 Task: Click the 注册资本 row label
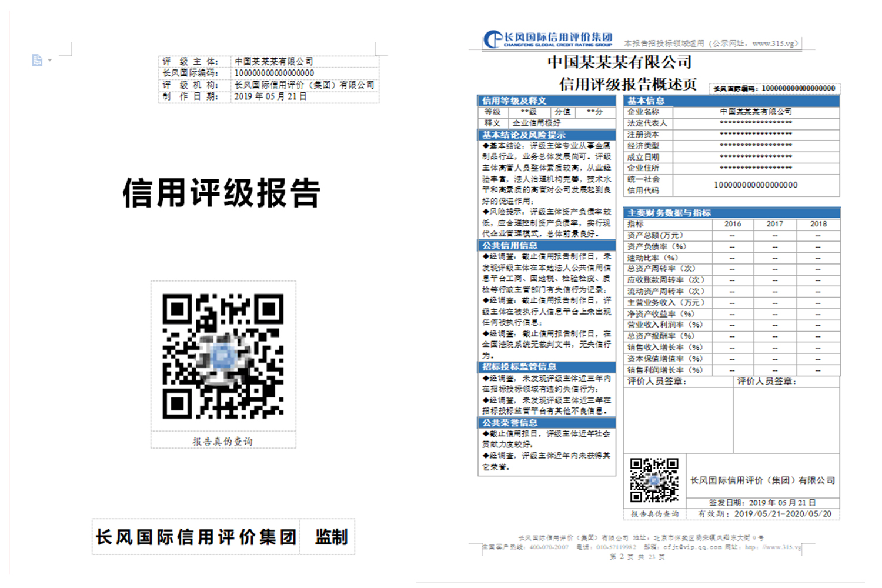coord(643,135)
